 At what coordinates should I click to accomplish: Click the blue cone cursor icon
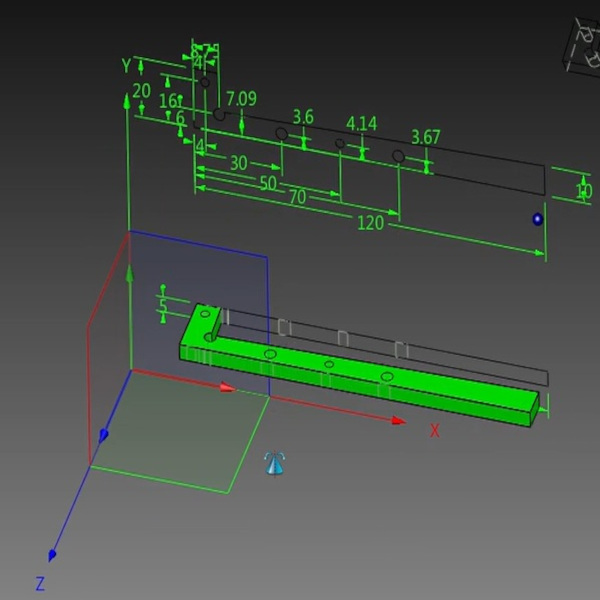tap(275, 463)
